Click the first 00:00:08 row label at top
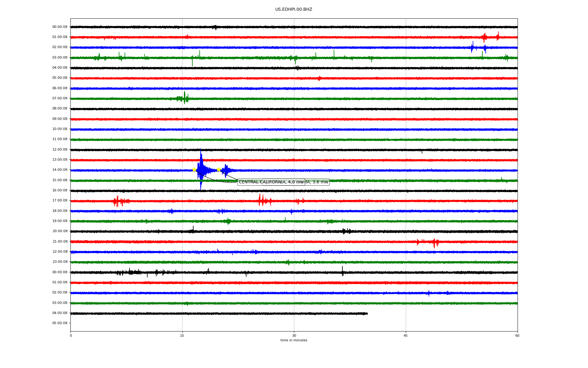The image size is (588, 368). pos(60,27)
